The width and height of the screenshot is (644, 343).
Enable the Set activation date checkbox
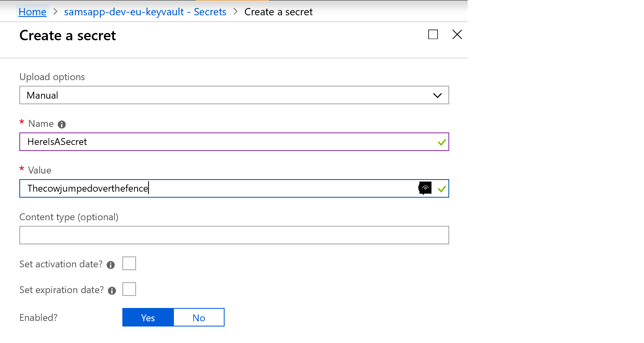point(129,264)
